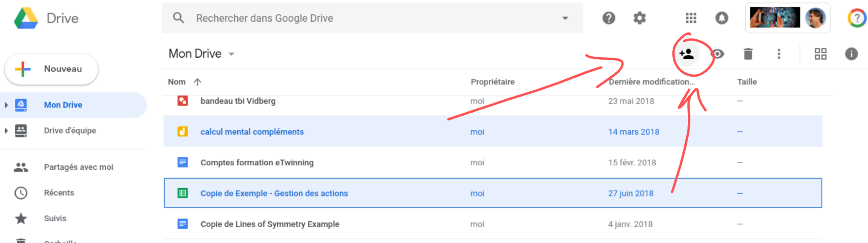Expand the Drive d'équipe tree
868x243 pixels.
coord(6,130)
